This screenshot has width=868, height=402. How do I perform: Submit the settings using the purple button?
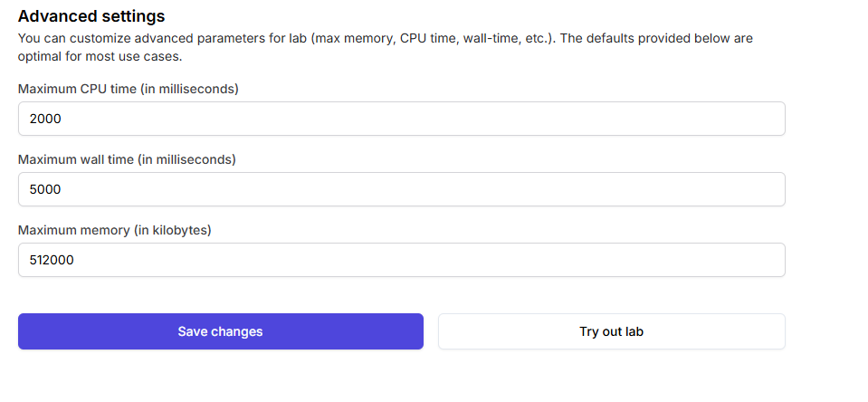coord(220,331)
